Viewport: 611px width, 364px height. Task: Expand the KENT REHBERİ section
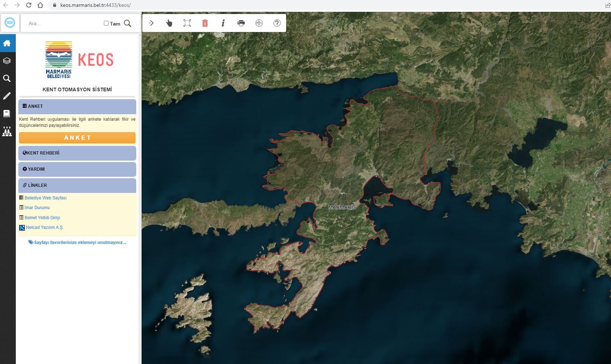coord(77,153)
